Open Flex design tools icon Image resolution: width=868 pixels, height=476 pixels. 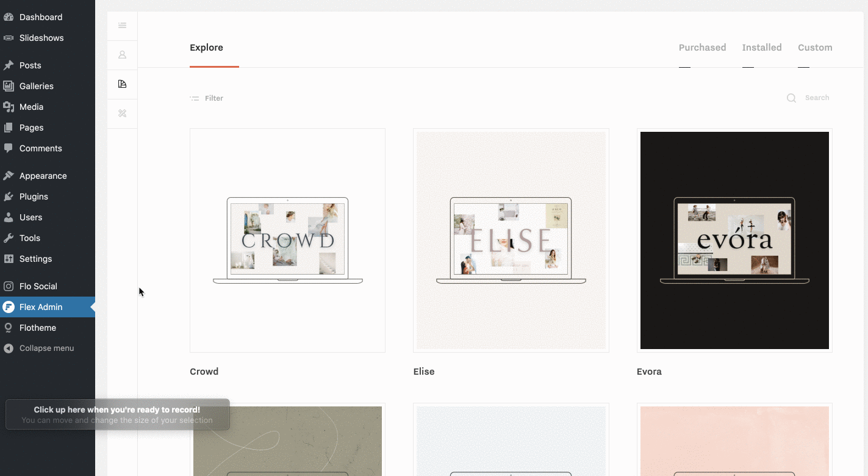point(123,114)
